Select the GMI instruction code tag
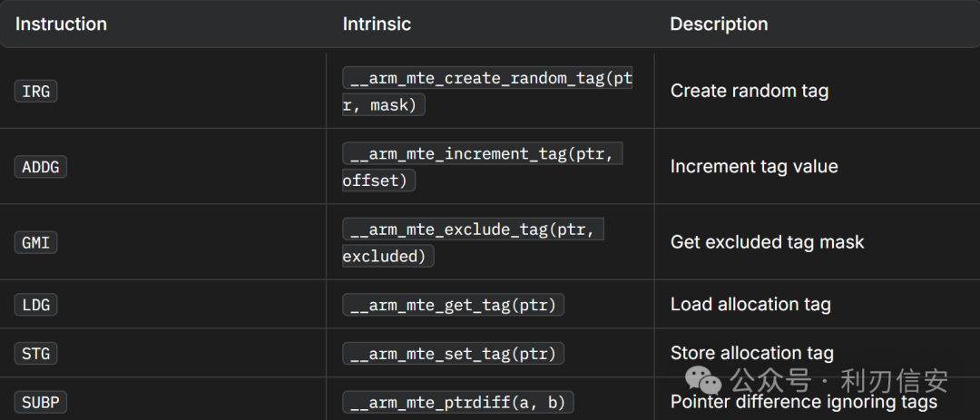This screenshot has width=980, height=420. pyautogui.click(x=35, y=242)
